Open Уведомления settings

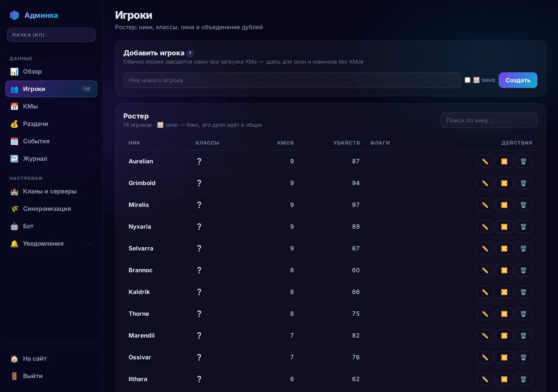pos(51,244)
